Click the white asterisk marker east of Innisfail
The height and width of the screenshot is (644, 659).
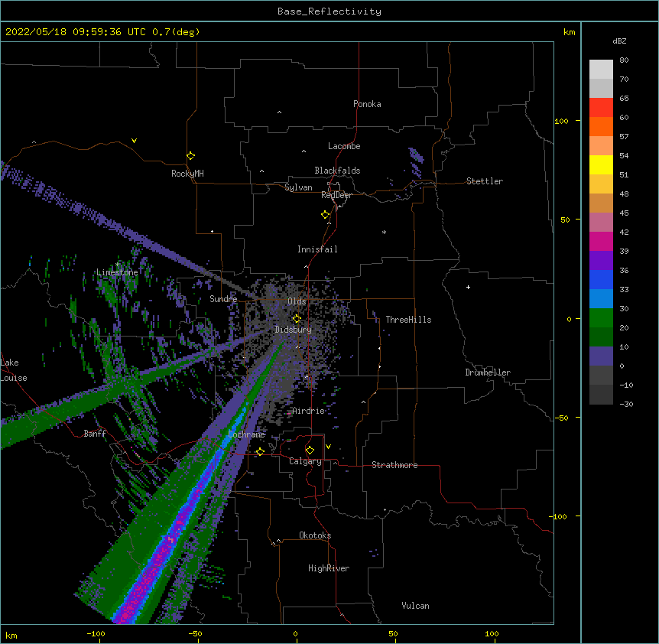point(384,233)
